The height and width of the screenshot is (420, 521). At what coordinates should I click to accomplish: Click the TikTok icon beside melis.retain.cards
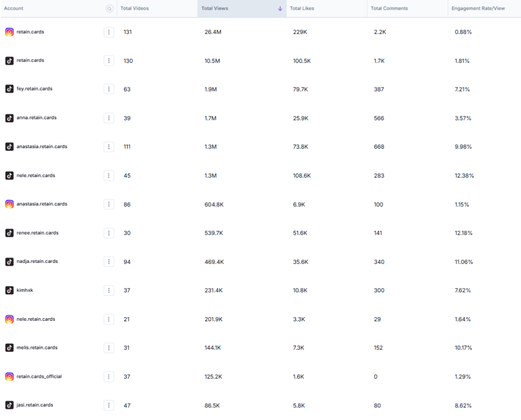(x=9, y=348)
